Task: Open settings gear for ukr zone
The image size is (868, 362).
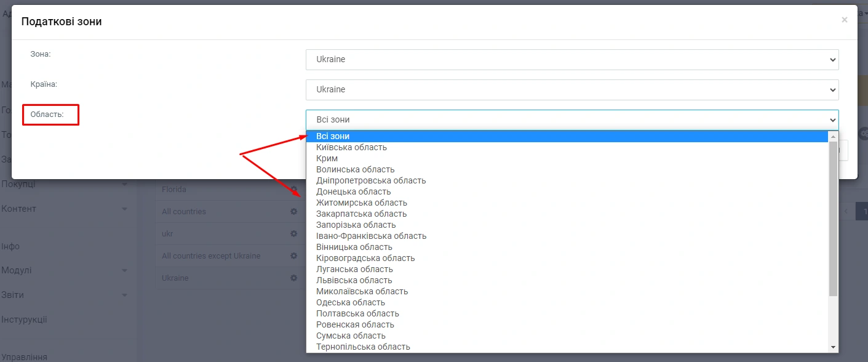Action: click(294, 234)
